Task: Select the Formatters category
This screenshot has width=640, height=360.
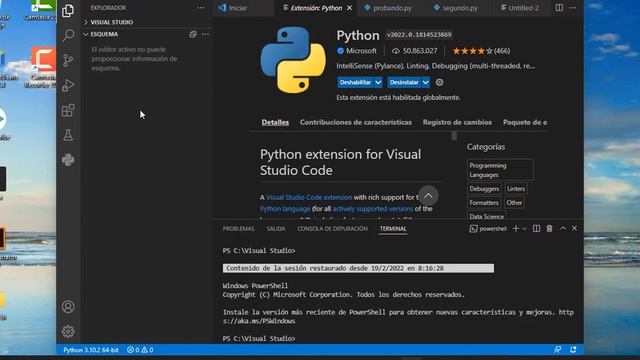Action: tap(484, 202)
